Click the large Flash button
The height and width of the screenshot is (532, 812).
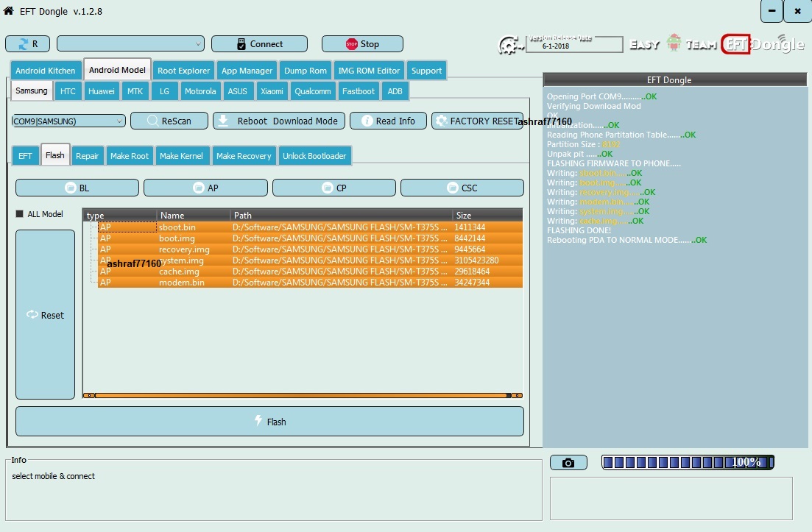[x=269, y=421]
